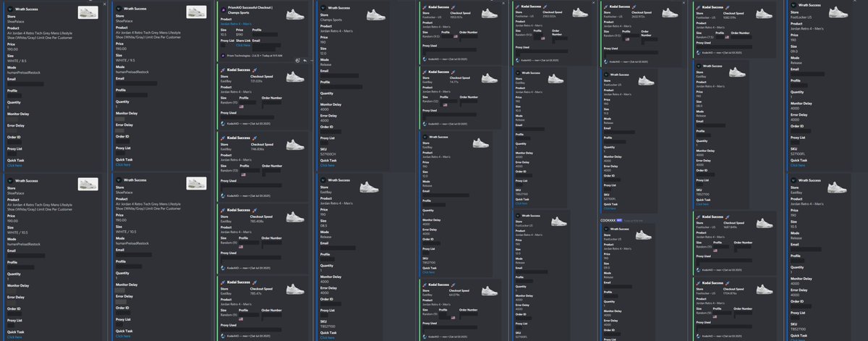Viewport: 868px width, 341px height.
Task: Click the shoe thumbnail in the Wrath EastBay size 08.0 card
Action: (736, 72)
